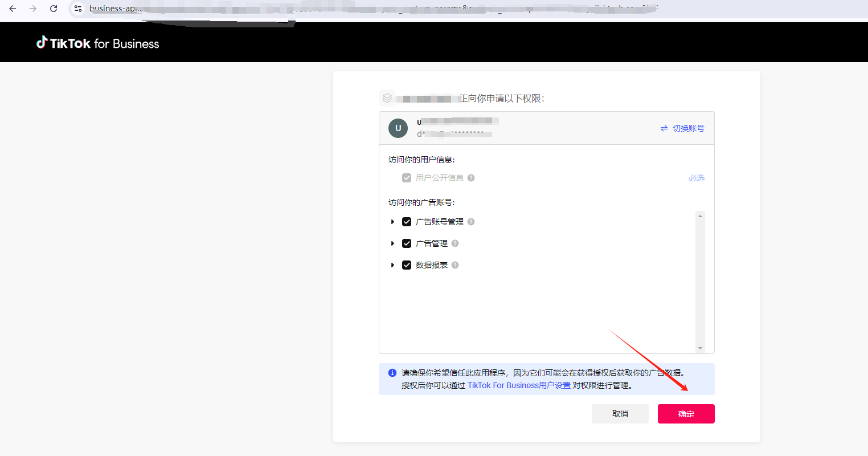Open help icon beside 广告账号管理
This screenshot has width=868, height=456.
click(x=471, y=222)
